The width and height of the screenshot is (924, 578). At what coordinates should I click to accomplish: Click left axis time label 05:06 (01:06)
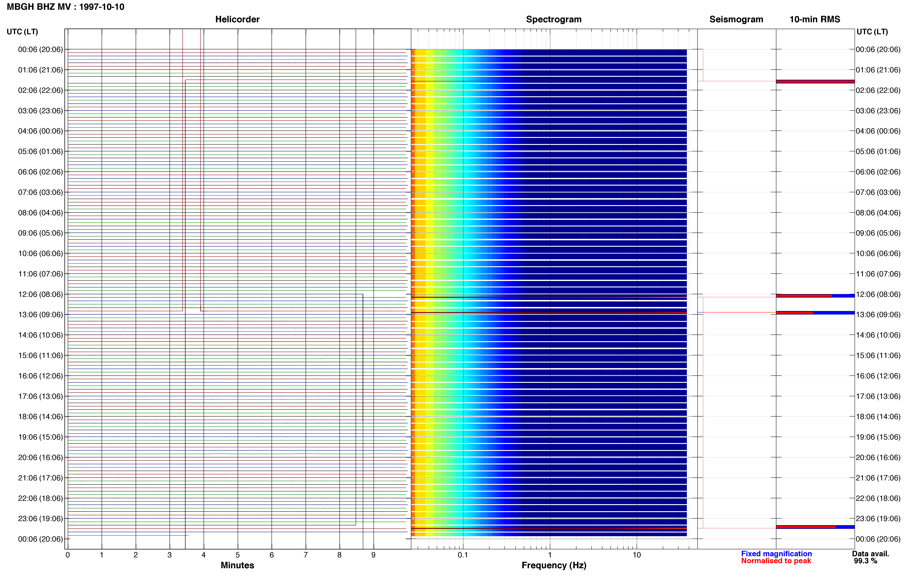[41, 151]
